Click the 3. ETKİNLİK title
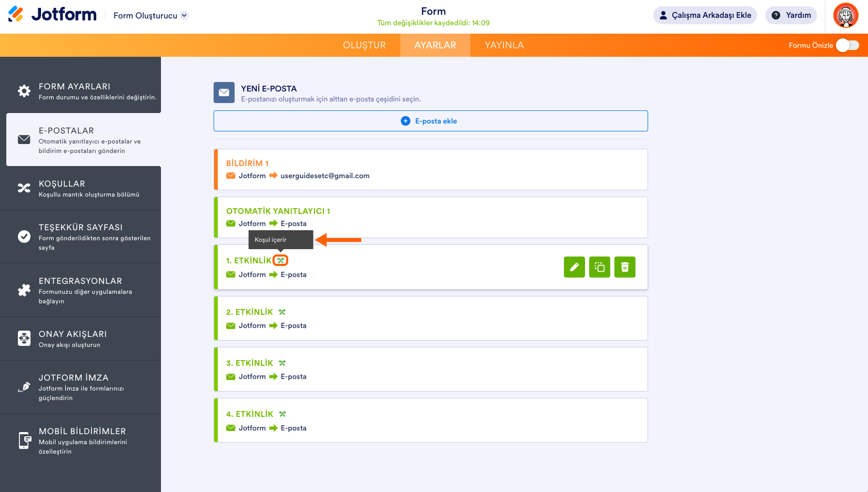 tap(250, 363)
